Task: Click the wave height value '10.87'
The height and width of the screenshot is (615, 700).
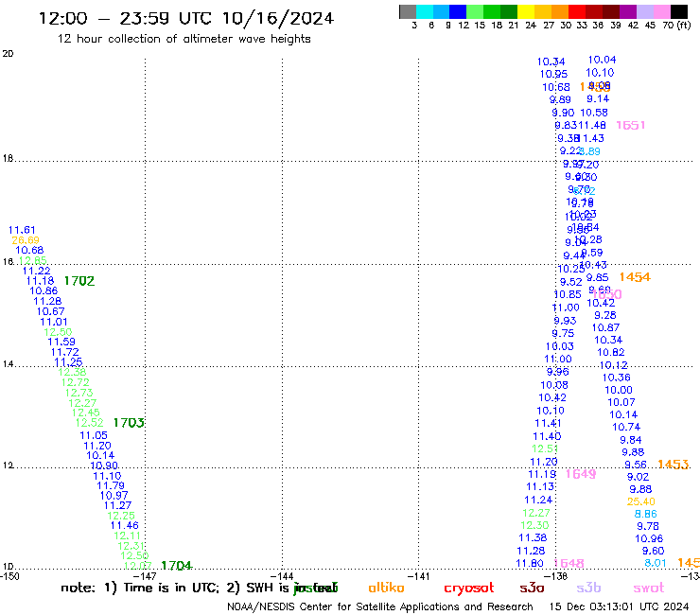Action: point(605,327)
